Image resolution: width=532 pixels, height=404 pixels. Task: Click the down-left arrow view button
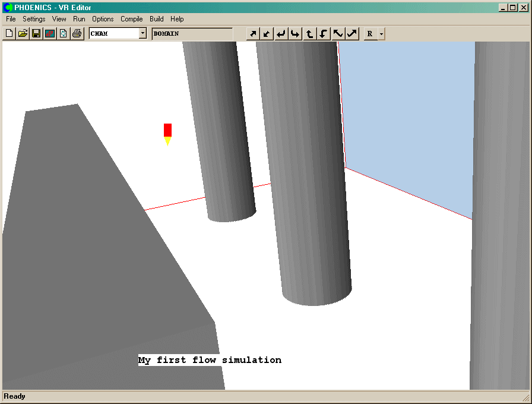click(267, 34)
